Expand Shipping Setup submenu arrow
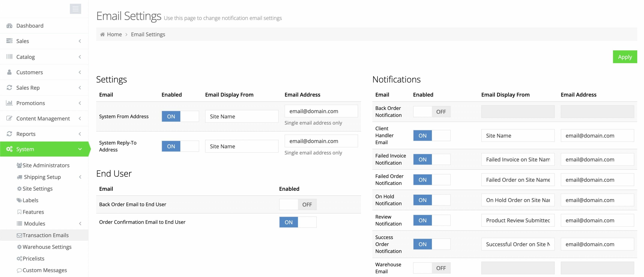Image resolution: width=644 pixels, height=277 pixels. (x=80, y=177)
